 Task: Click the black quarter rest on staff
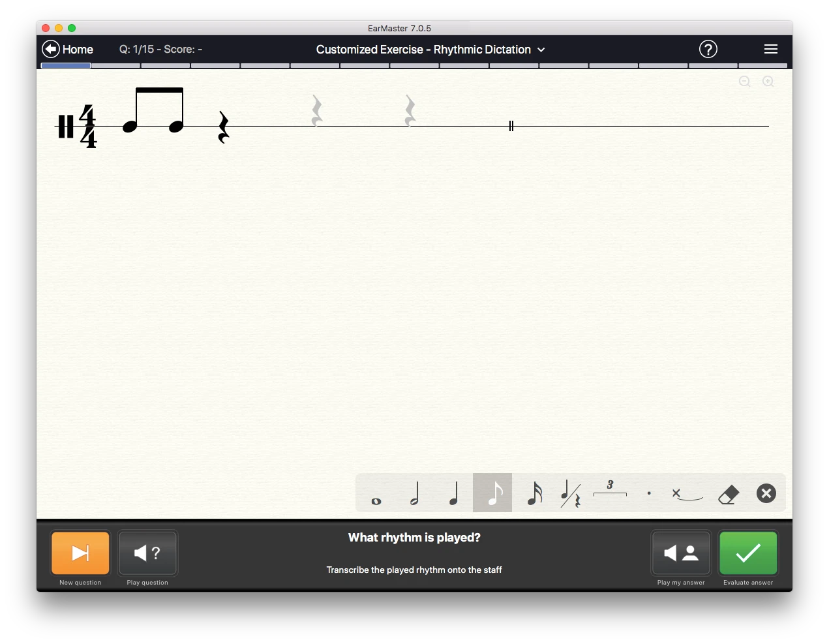[x=223, y=127]
